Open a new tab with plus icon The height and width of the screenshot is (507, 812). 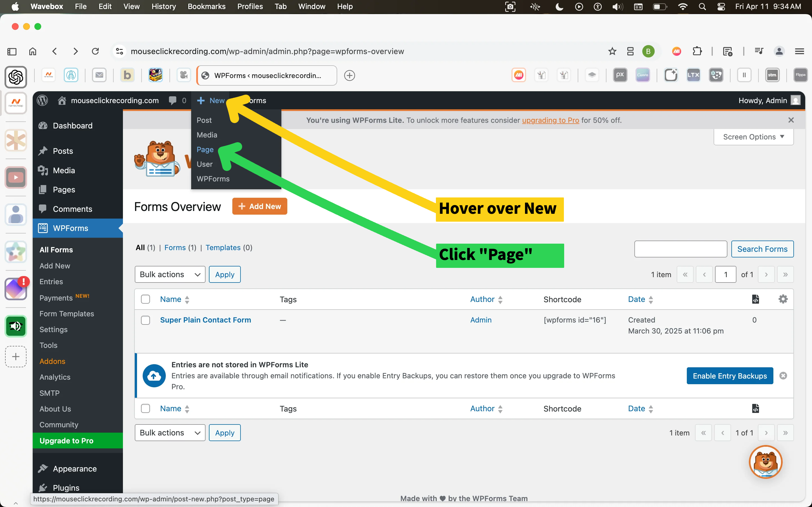[x=349, y=75]
